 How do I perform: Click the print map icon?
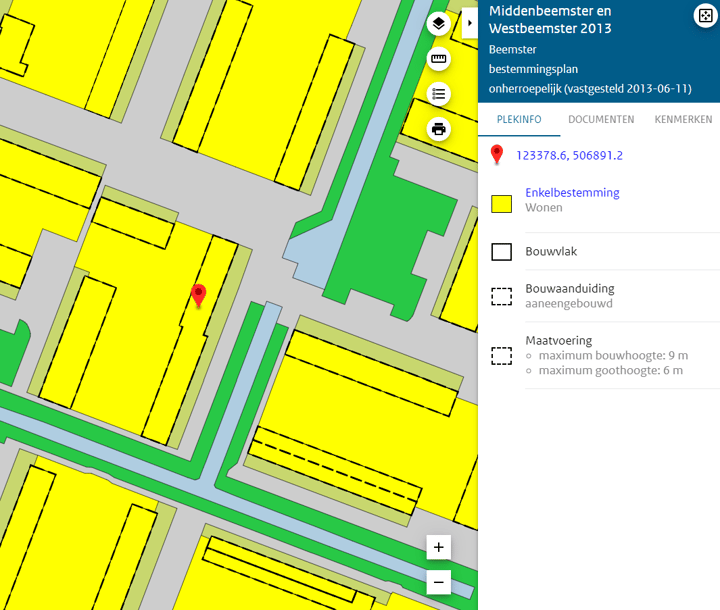(438, 129)
